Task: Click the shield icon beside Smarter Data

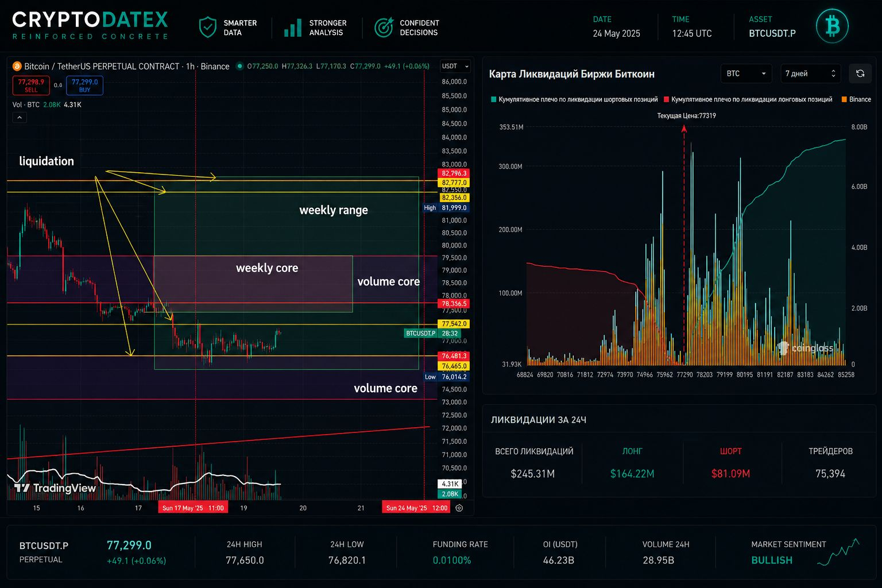Action: pyautogui.click(x=207, y=27)
